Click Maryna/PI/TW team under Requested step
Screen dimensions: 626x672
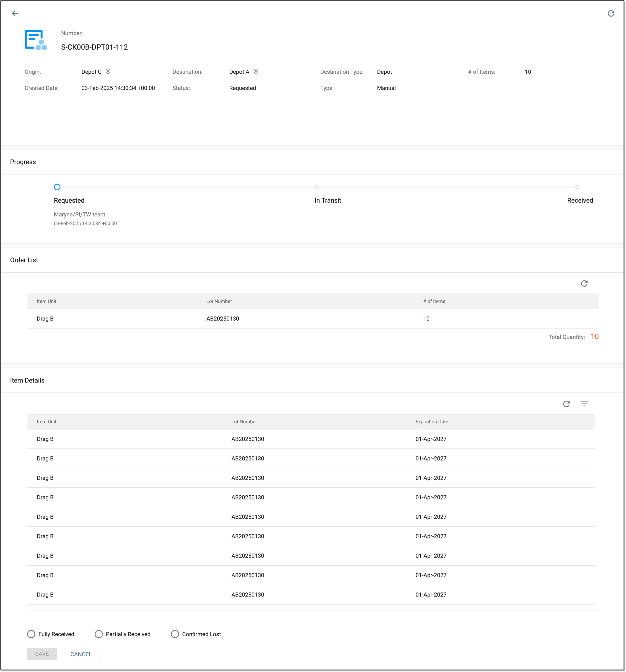tap(80, 214)
